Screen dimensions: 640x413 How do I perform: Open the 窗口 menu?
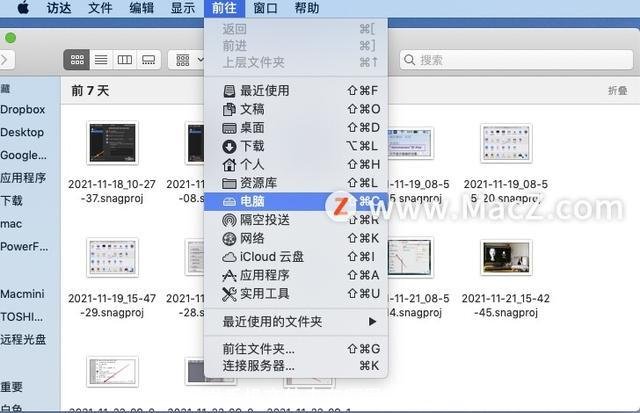pos(265,8)
